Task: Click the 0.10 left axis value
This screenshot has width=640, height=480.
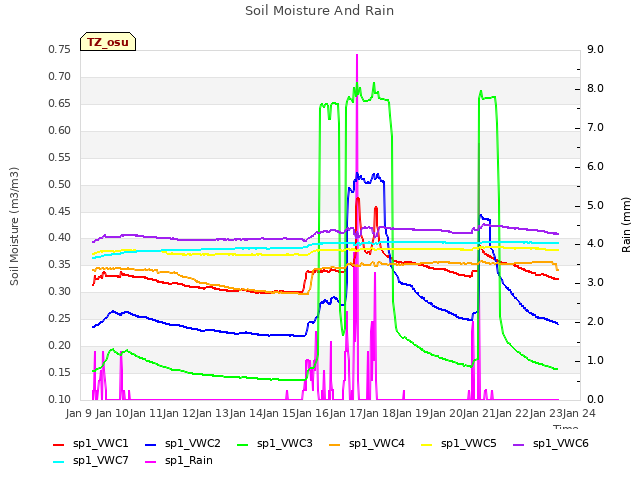Action: pos(60,399)
